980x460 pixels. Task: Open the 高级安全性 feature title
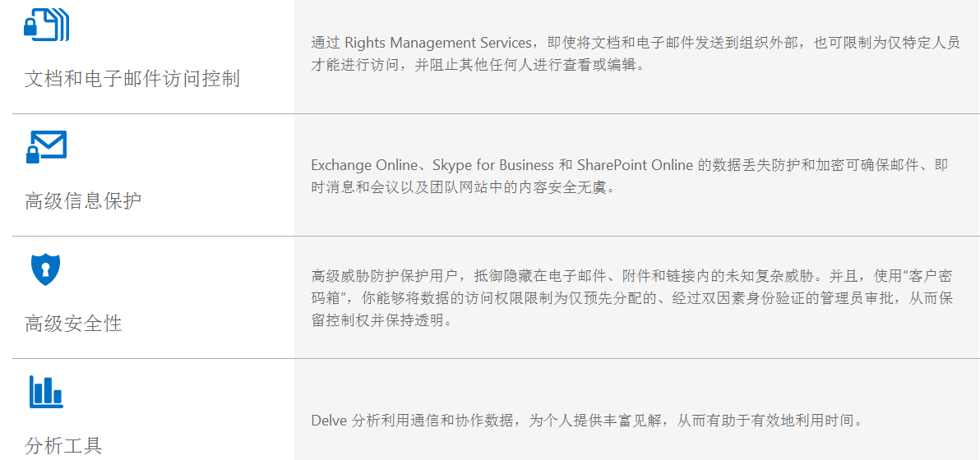tap(73, 324)
